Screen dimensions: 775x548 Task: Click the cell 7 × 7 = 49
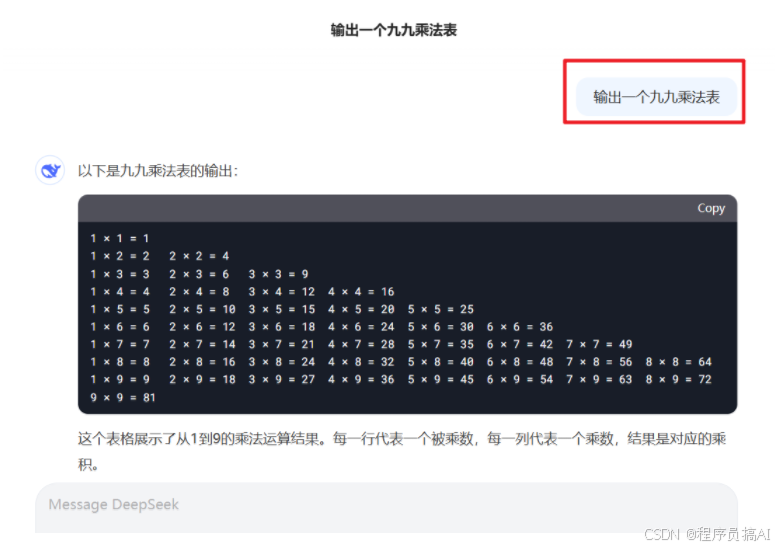599,344
